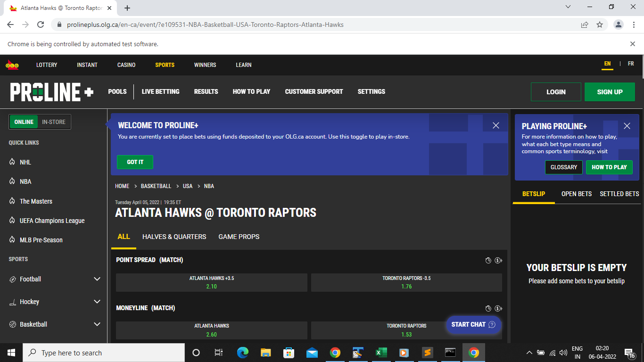
Task: Open The Masters quick link
Action: (x=36, y=201)
